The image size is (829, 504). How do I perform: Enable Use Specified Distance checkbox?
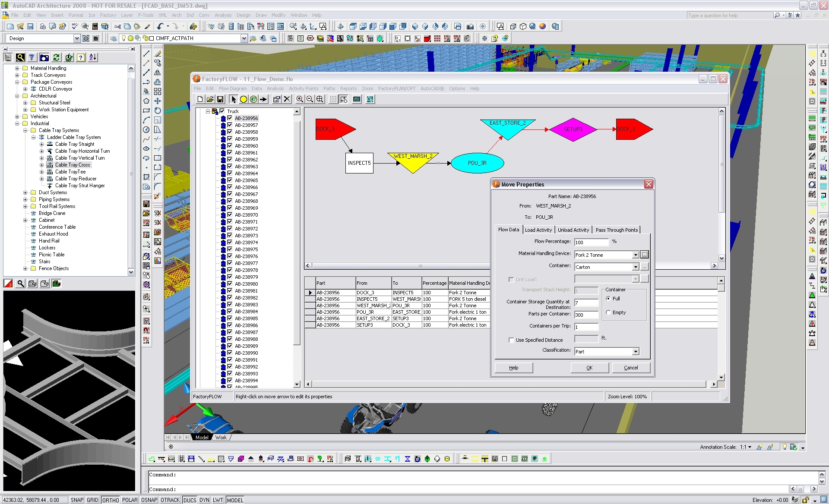click(x=511, y=340)
